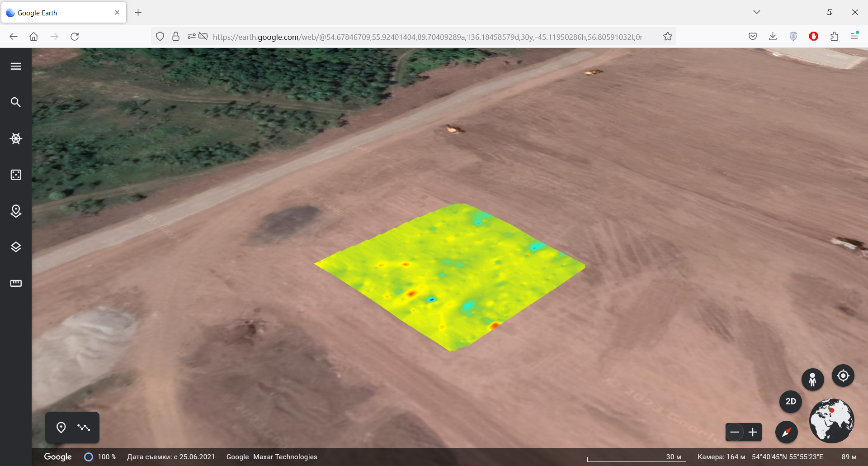Open a new browser tab
Screen dimensions: 868x466
click(138, 13)
